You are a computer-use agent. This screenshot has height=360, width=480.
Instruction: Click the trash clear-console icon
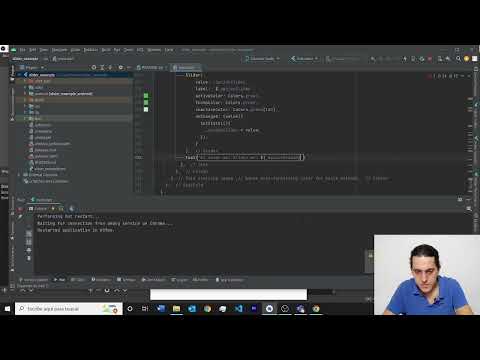[x=29, y=258]
